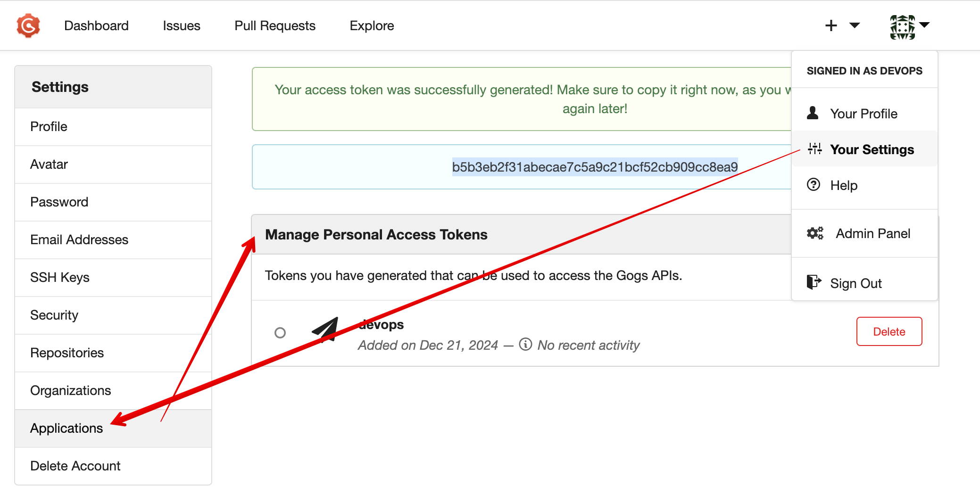
Task: Expand the create-new dropdown arrow
Action: click(855, 25)
